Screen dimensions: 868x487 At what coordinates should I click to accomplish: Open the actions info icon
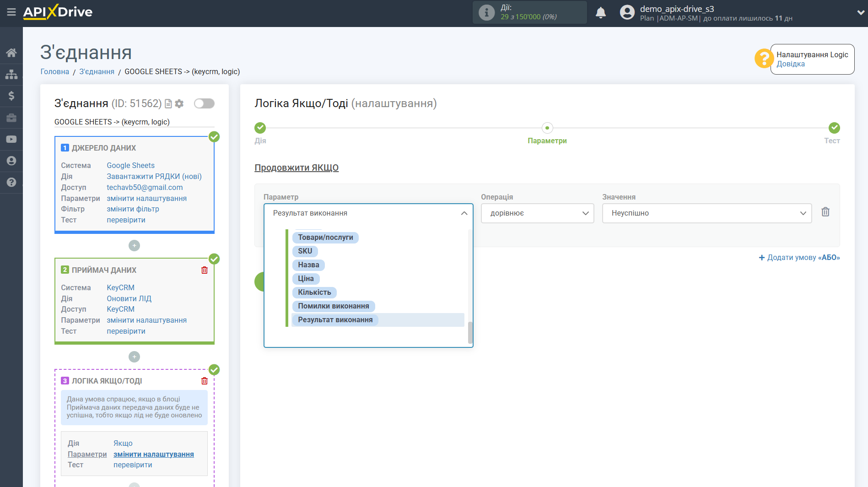tap(486, 12)
